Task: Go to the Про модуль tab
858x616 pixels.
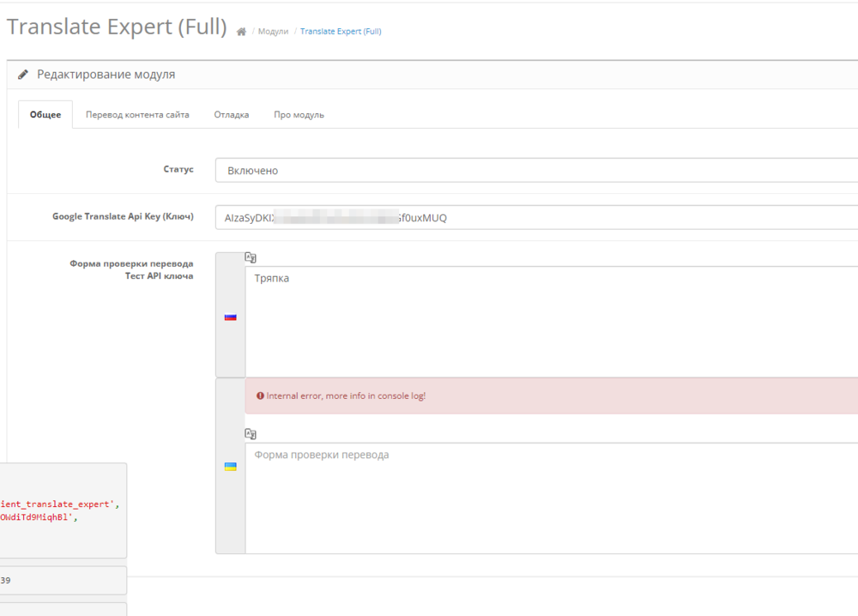Action: [299, 115]
